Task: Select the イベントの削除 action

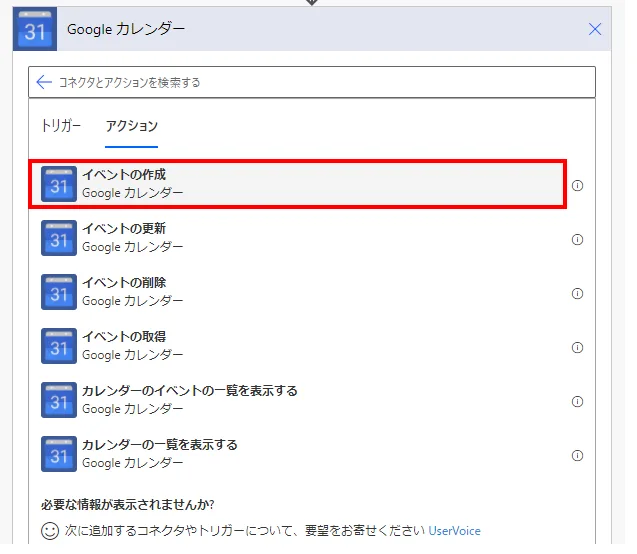Action: [x=298, y=292]
